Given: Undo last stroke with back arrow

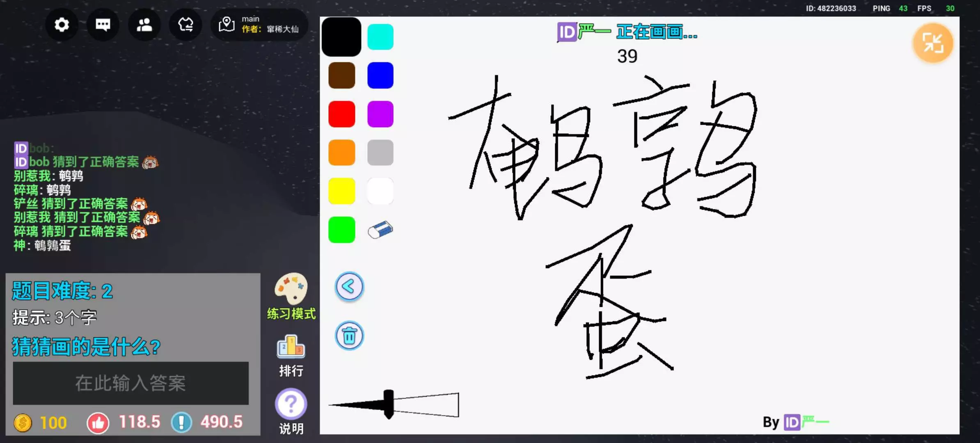Looking at the screenshot, I should [349, 286].
